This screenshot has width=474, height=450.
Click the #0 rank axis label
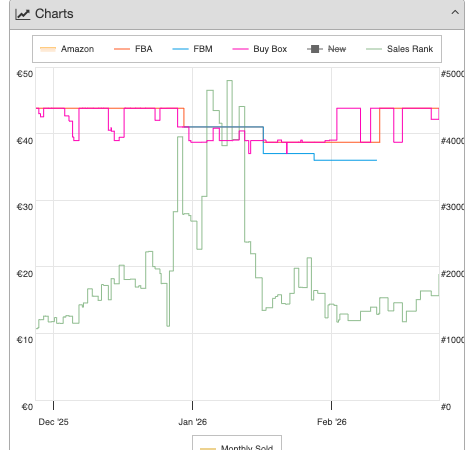point(446,407)
